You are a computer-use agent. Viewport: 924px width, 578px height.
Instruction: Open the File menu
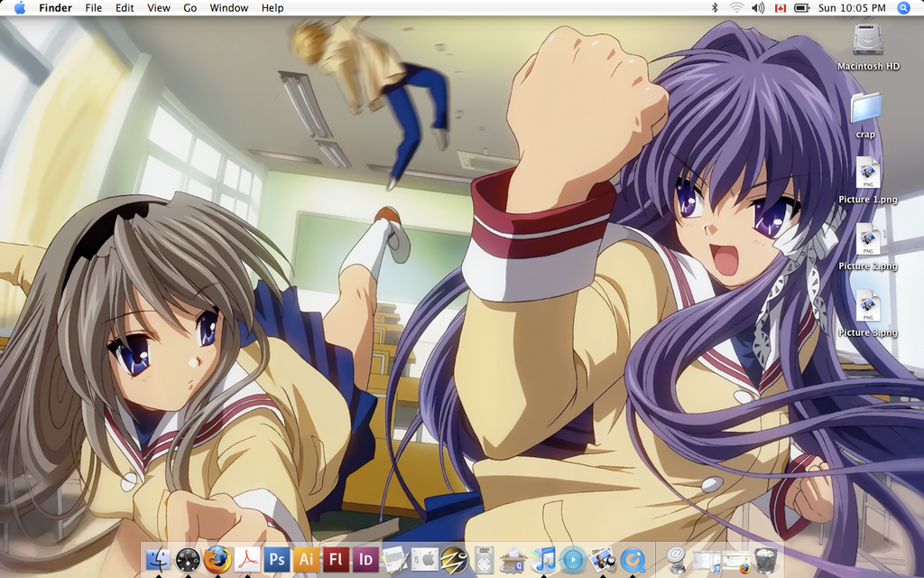click(93, 8)
